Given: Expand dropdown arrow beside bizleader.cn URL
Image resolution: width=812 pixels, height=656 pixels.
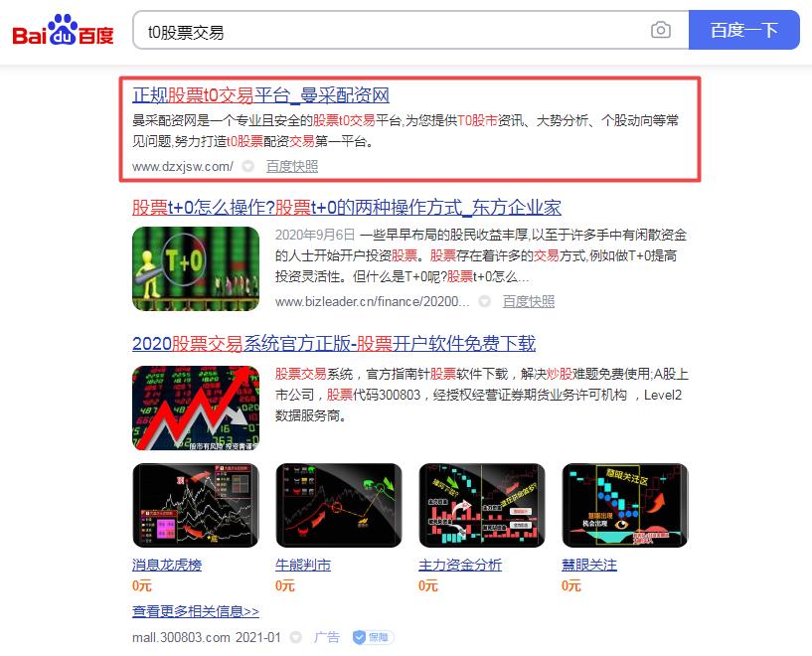Looking at the screenshot, I should coord(484,301).
